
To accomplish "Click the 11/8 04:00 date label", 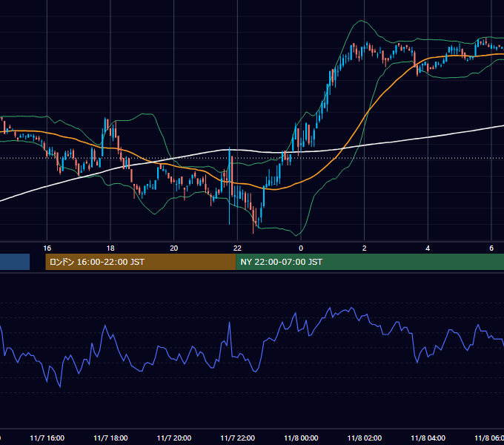I will pos(428,438).
